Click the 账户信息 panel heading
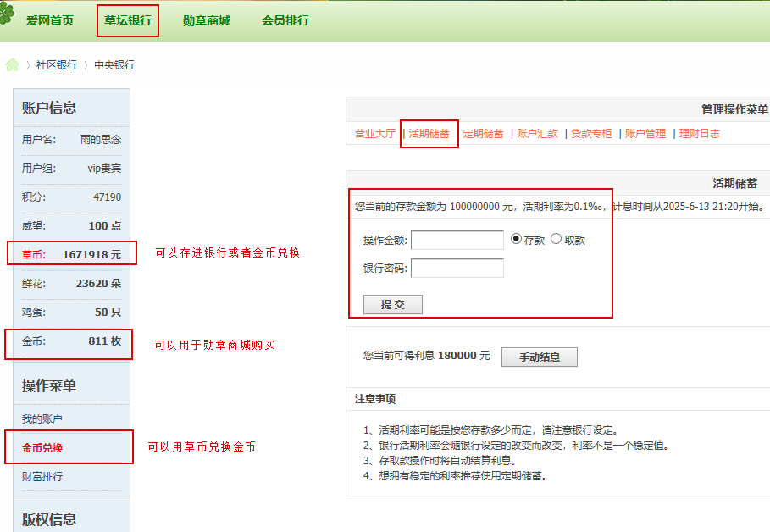Screen dimensions: 770x532 [x=48, y=108]
